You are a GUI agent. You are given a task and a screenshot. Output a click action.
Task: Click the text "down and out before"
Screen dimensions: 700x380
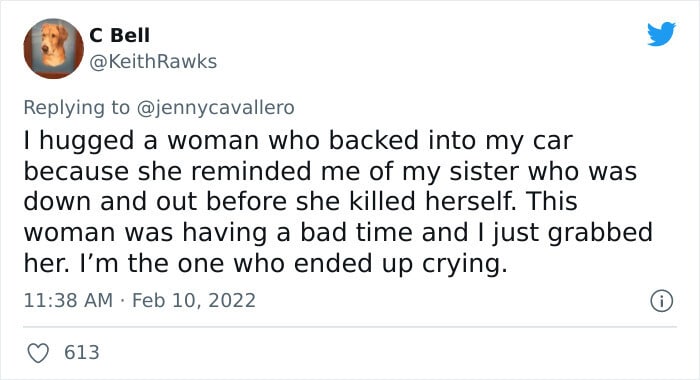[155, 202]
